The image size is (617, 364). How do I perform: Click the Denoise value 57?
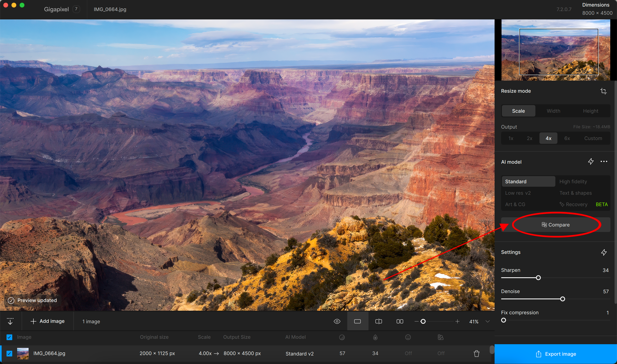coord(606,291)
